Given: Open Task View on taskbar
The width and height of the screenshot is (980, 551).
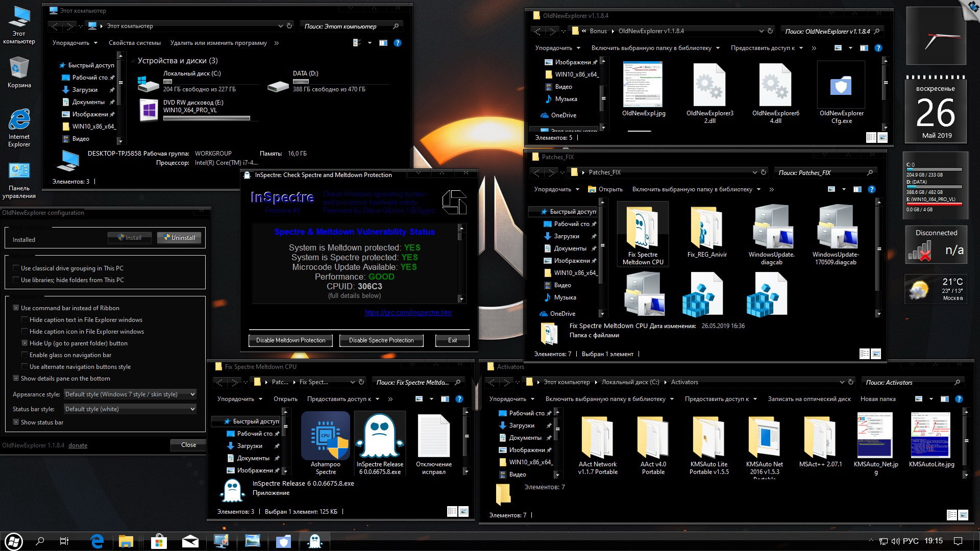Looking at the screenshot, I should pos(64,541).
